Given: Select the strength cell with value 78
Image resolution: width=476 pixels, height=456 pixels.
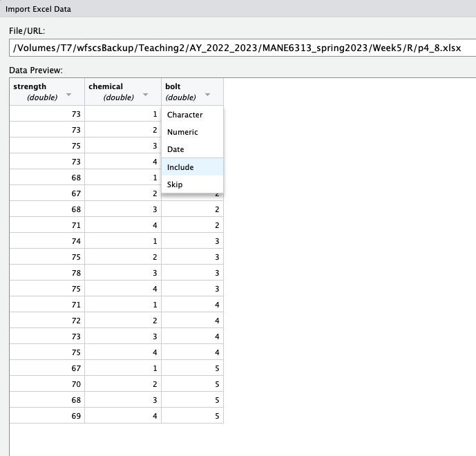Looking at the screenshot, I should 47,274.
